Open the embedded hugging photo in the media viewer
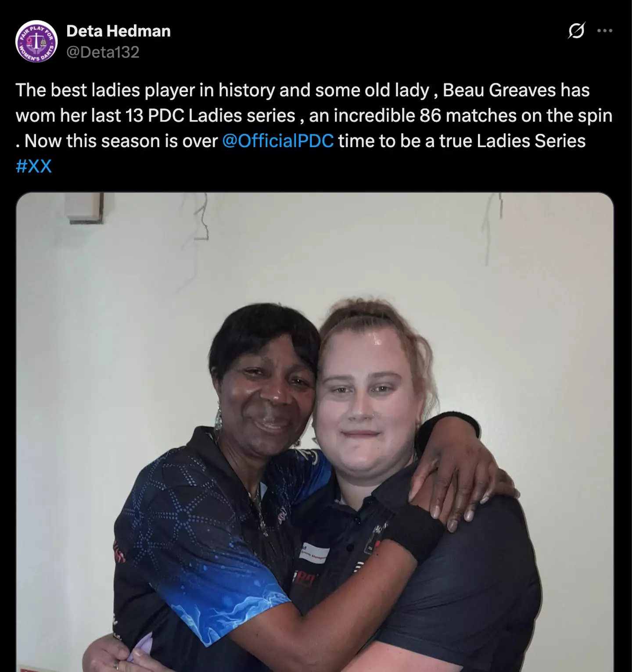 [315, 432]
